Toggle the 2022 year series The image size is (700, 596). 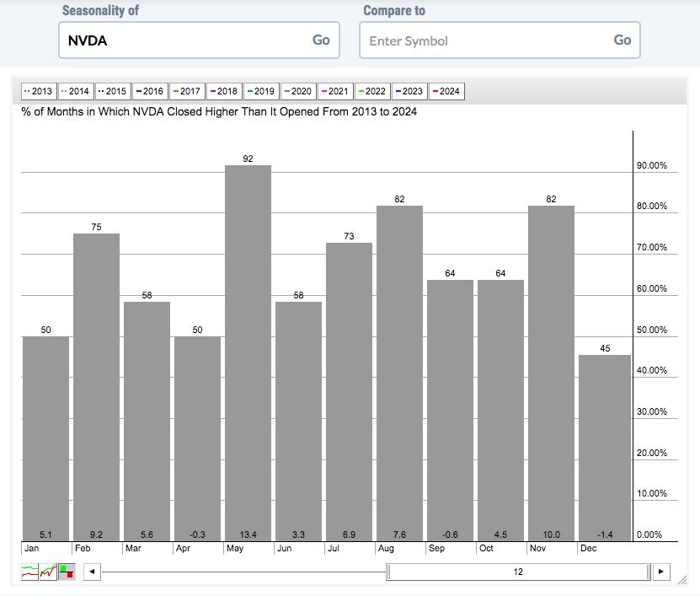[x=372, y=91]
